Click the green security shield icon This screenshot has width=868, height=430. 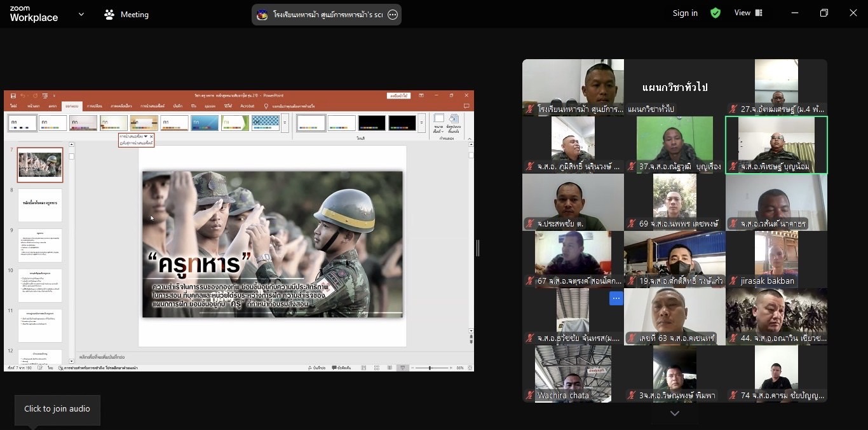click(x=715, y=13)
